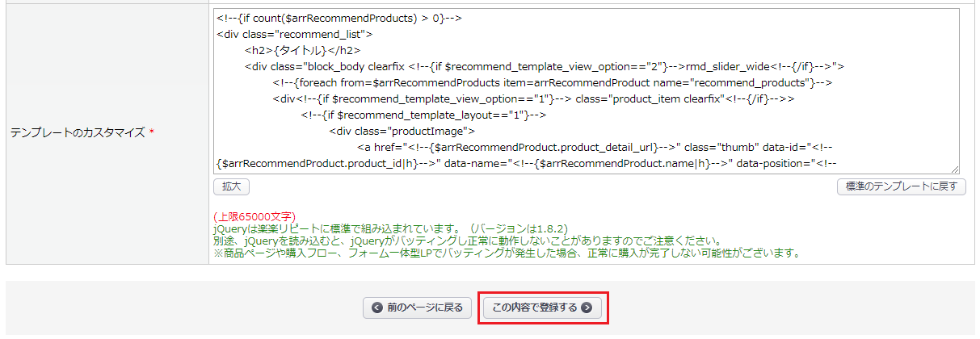Place cursor on the {タイトル} h2 line

click(303, 50)
